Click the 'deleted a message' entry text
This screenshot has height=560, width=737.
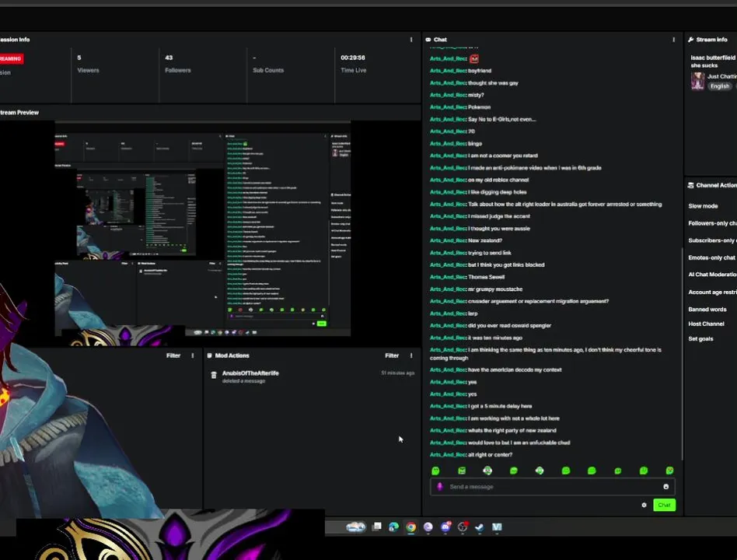click(243, 381)
